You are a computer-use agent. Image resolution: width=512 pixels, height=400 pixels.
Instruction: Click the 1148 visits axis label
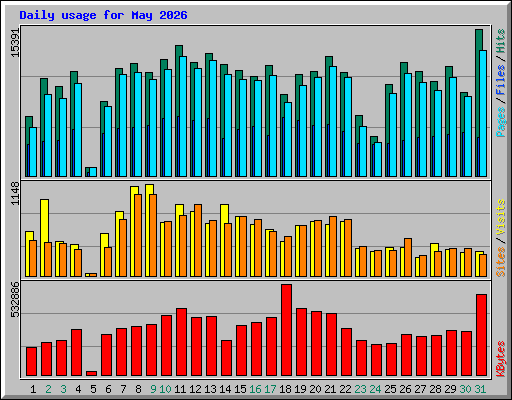pyautogui.click(x=15, y=193)
